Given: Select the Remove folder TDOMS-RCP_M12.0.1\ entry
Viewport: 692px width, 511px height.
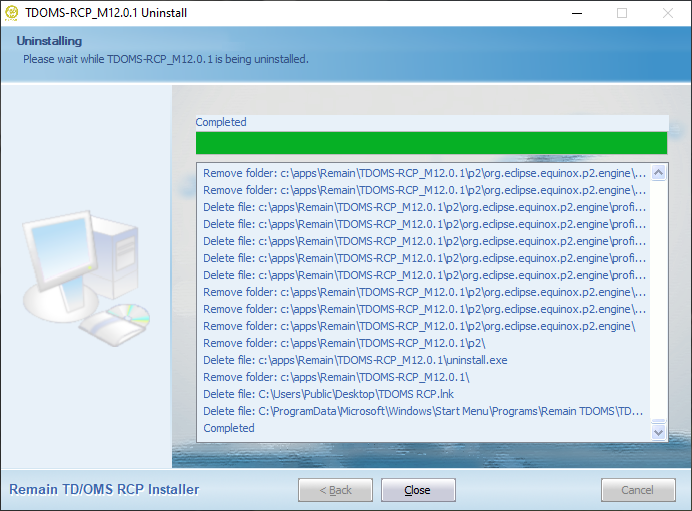Looking at the screenshot, I should (336, 377).
